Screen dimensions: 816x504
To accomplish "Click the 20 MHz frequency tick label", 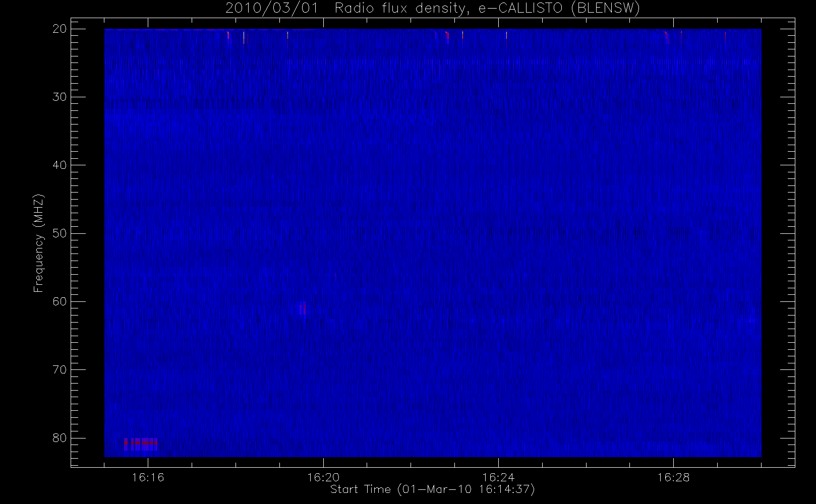I will tap(60, 29).
